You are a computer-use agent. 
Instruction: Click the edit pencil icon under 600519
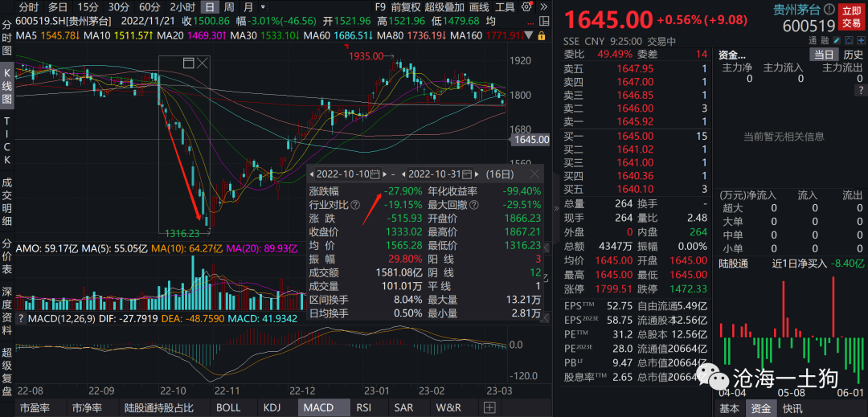point(836,40)
